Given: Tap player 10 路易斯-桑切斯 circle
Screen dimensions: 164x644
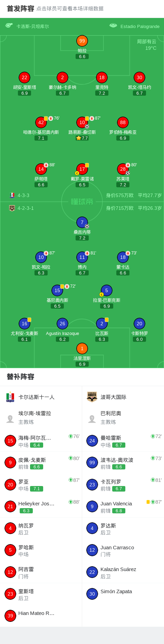Looking at the screenshot, I should 82,122.
